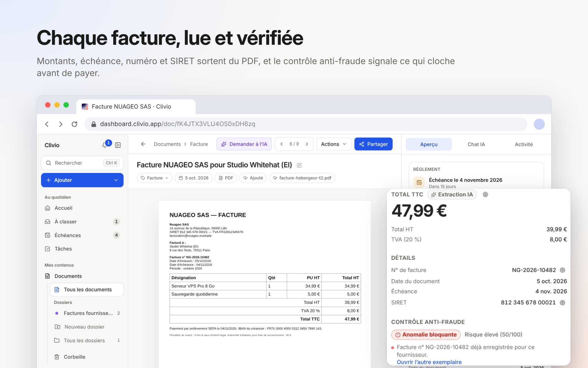Click facture-hebergeur-t2.pdf file chip
Image resolution: width=588 pixels, height=368 pixels.
click(302, 178)
